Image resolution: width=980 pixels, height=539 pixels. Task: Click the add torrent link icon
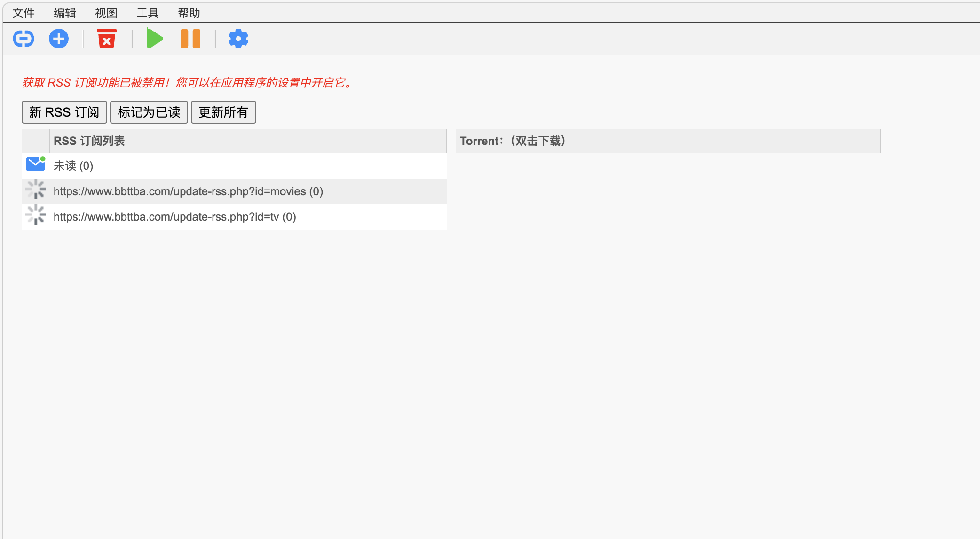coord(23,39)
